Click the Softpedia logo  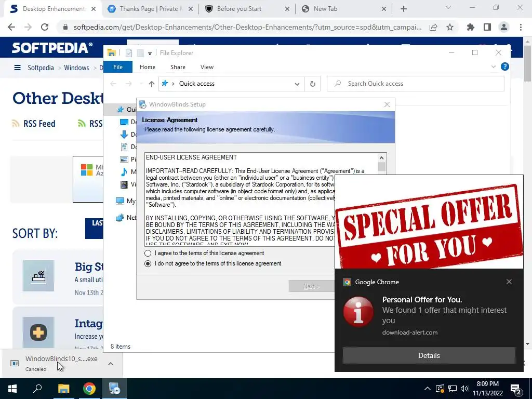[x=52, y=48]
